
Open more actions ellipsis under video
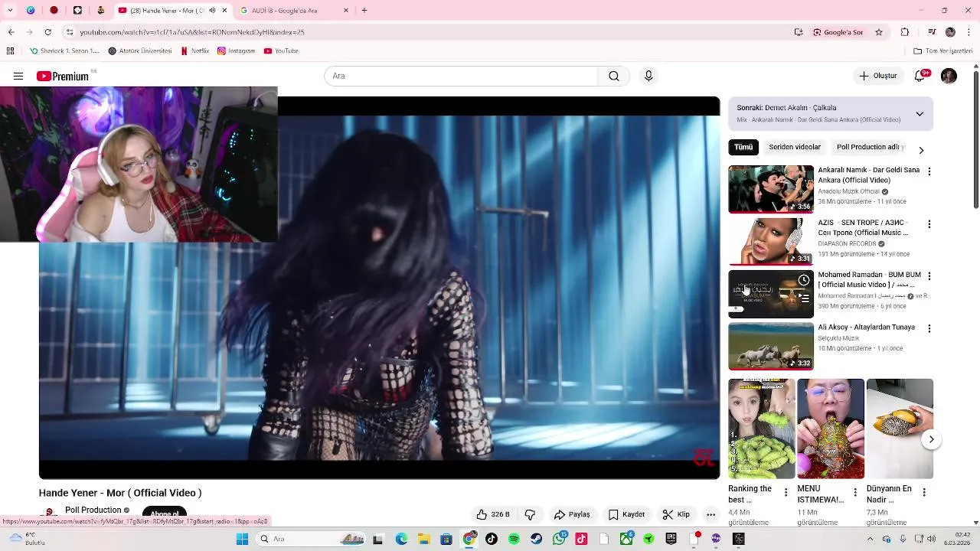(x=710, y=514)
